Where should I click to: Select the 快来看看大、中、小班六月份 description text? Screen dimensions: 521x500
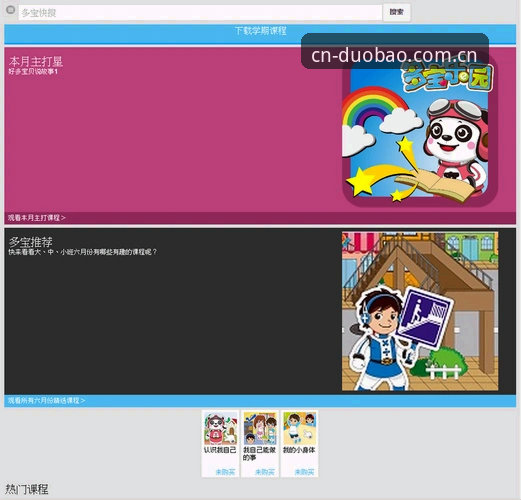(82, 252)
